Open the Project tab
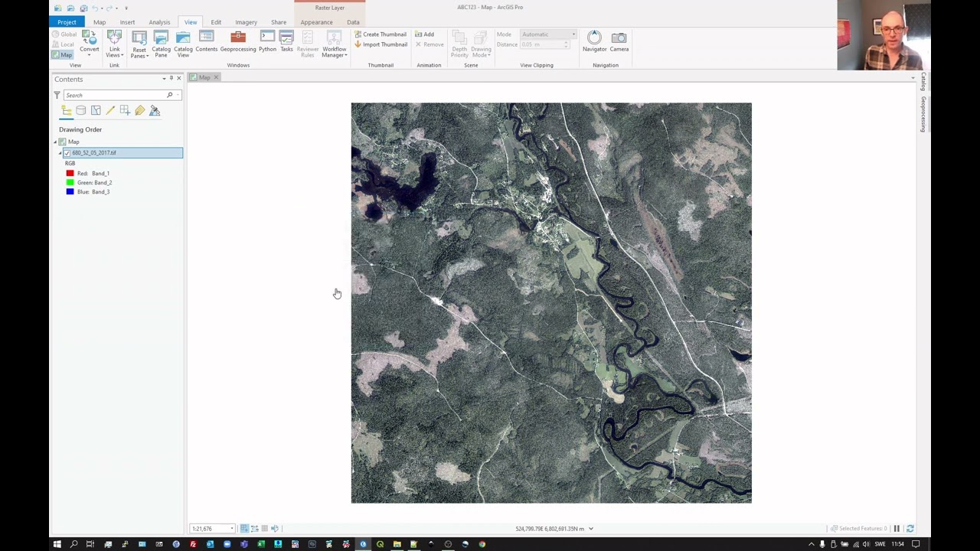Image resolution: width=980 pixels, height=551 pixels. pos(67,22)
